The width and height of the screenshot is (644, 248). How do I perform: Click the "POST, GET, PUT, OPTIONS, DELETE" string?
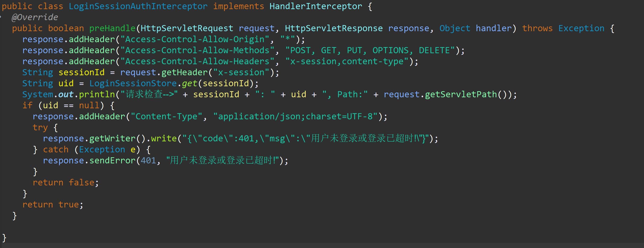[370, 50]
